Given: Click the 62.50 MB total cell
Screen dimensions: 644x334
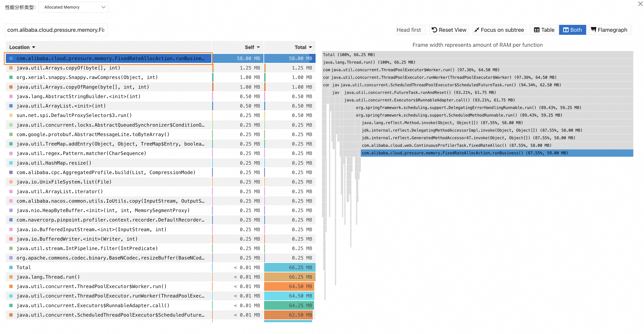Looking at the screenshot, I should tap(290, 315).
